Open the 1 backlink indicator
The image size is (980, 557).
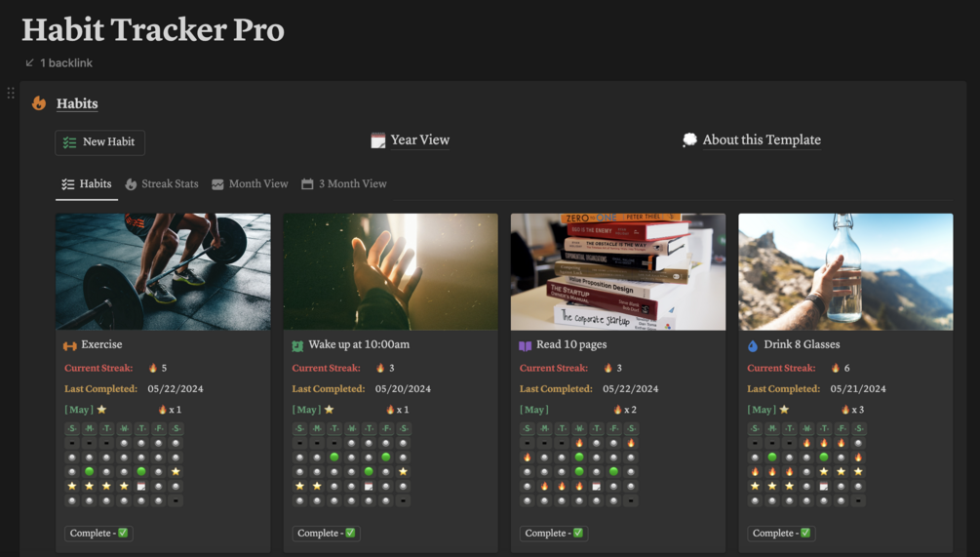[x=65, y=62]
